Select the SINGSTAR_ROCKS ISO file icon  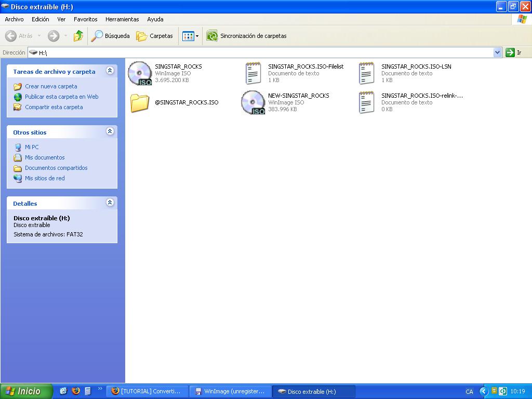(x=139, y=73)
